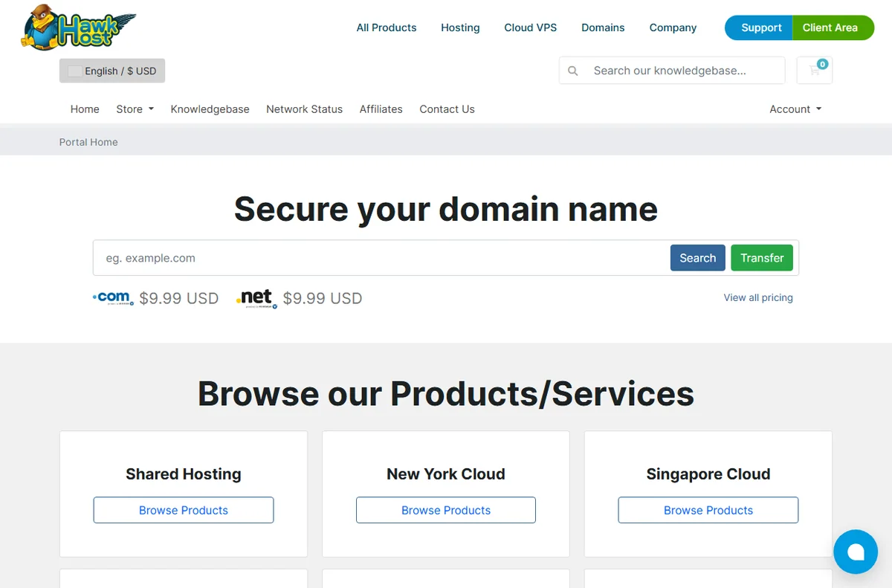Browse Products under Shared Hosting
Viewport: 892px width, 588px height.
(x=184, y=510)
